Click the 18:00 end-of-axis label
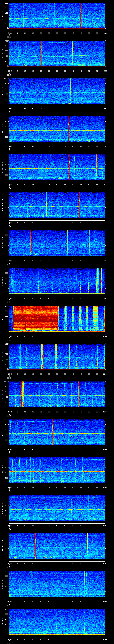 [105, 639]
